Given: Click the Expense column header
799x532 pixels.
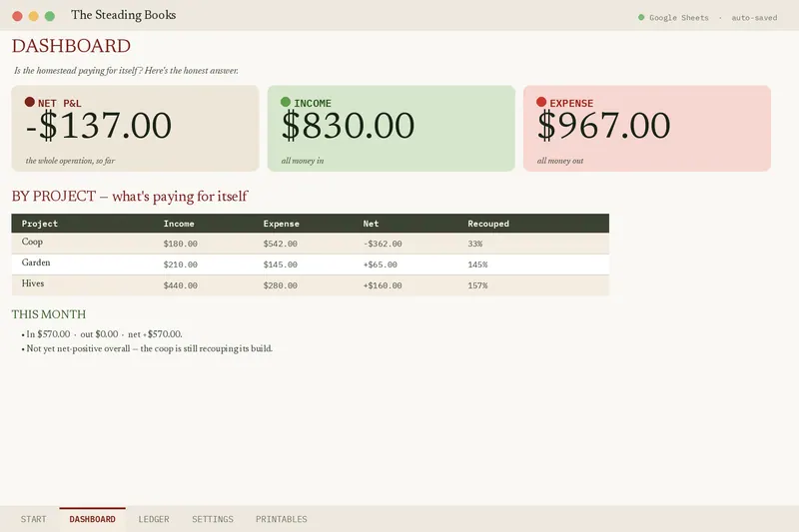Looking at the screenshot, I should point(282,224).
